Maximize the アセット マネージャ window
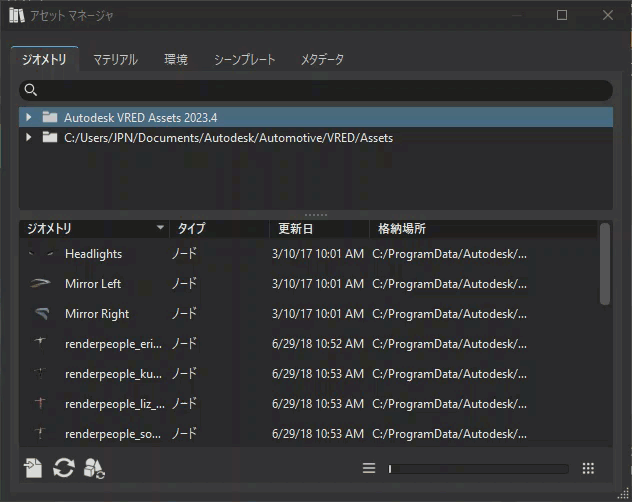 pyautogui.click(x=562, y=15)
